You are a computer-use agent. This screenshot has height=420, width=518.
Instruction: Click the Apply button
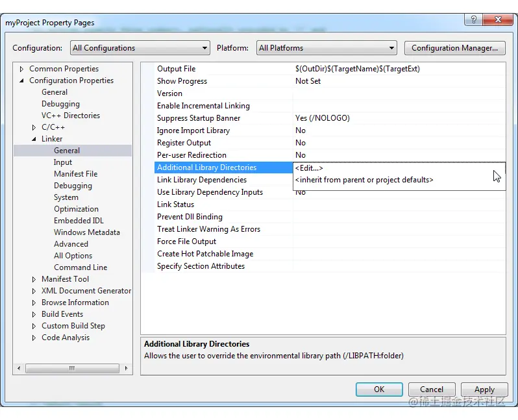pyautogui.click(x=484, y=389)
